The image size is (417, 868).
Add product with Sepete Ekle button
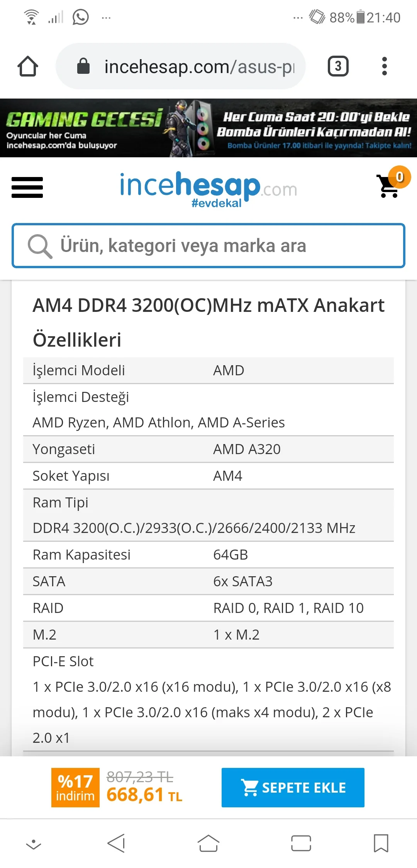[x=293, y=787]
